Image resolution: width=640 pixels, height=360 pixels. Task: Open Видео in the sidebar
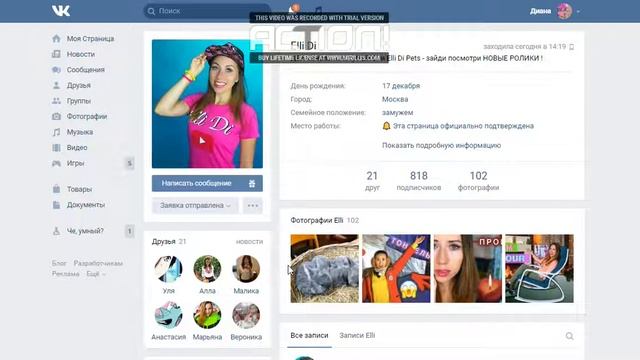pos(77,147)
